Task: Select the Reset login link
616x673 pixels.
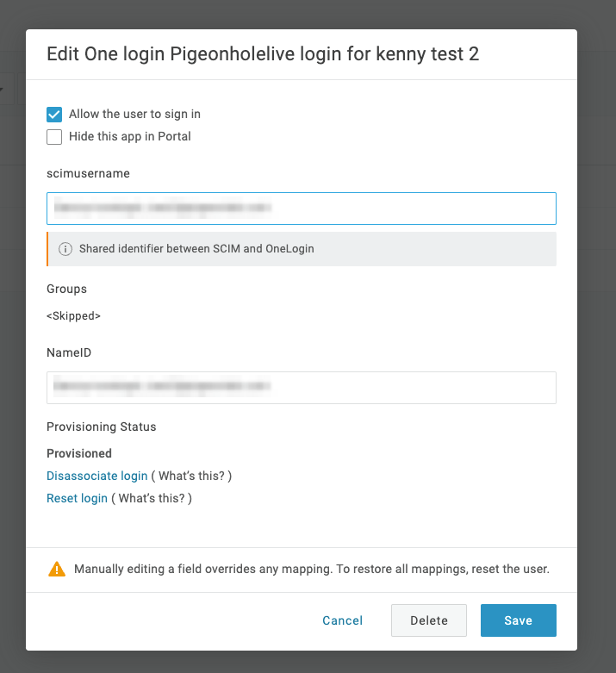Action: (77, 498)
